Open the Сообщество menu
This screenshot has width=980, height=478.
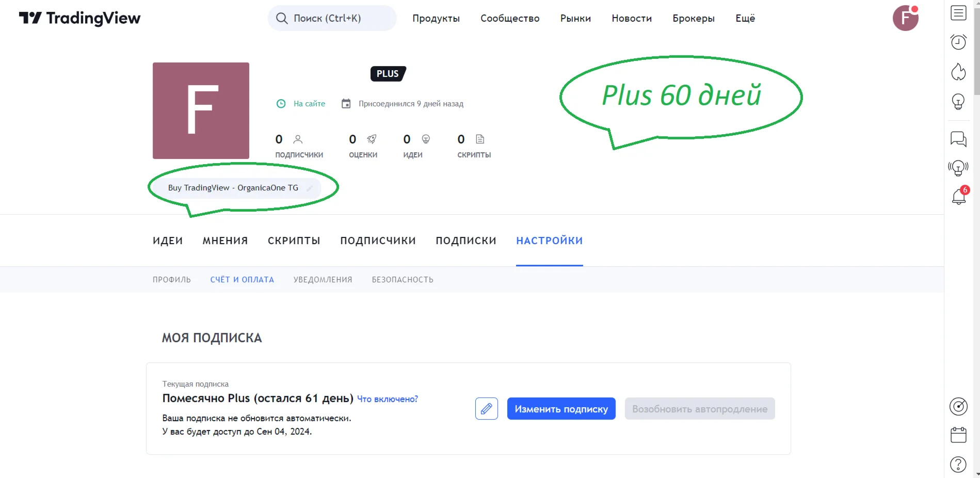coord(510,19)
